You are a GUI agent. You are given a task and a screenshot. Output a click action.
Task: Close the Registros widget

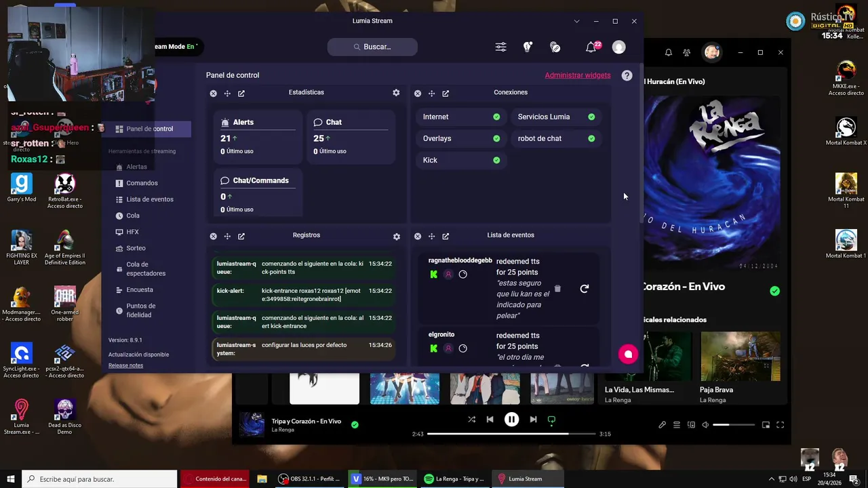point(213,237)
